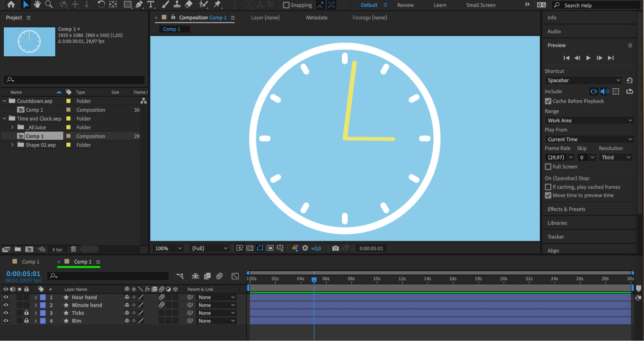Switch to the Review workspace
This screenshot has height=341, width=644.
point(405,5)
